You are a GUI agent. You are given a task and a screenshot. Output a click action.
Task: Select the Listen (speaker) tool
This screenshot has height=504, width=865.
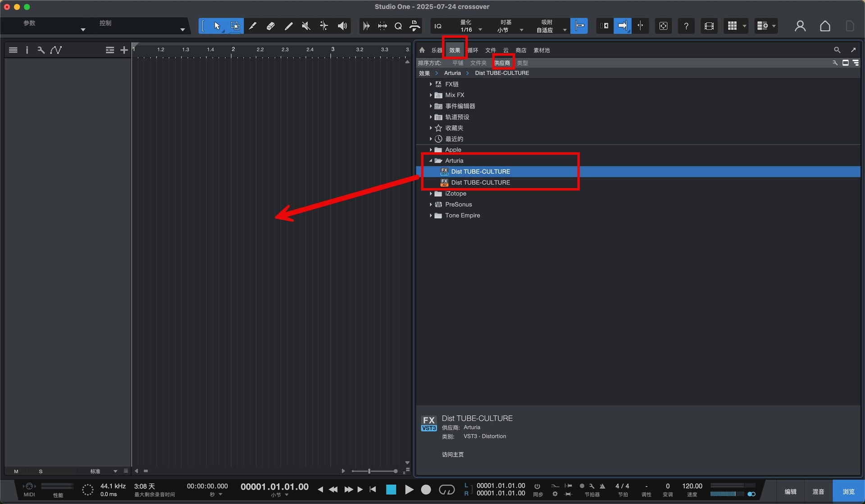click(x=342, y=26)
